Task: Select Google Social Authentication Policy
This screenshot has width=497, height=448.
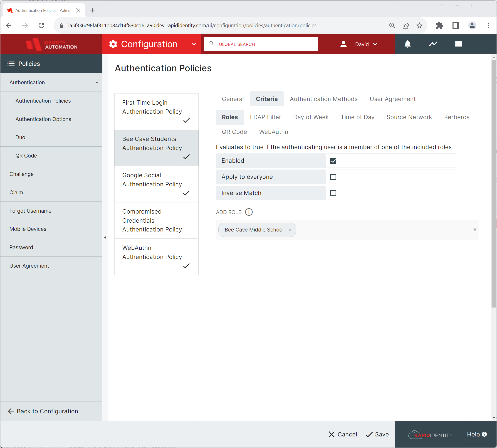Action: (156, 184)
